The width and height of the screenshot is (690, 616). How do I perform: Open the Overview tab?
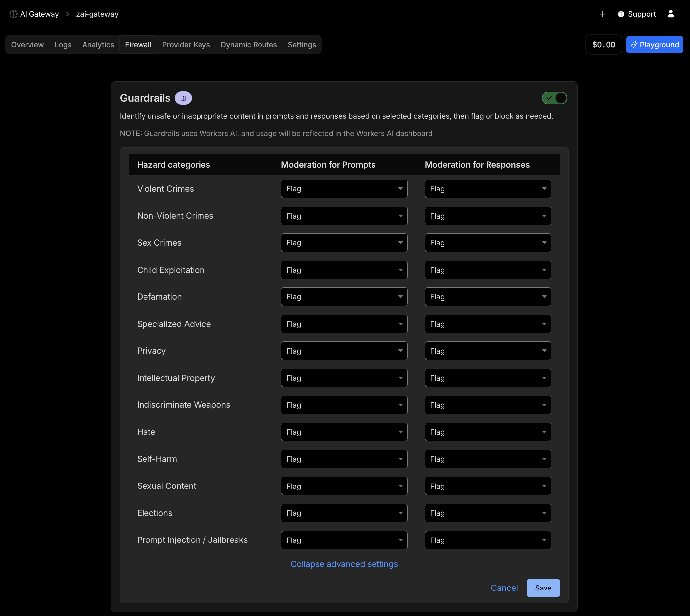coord(28,45)
